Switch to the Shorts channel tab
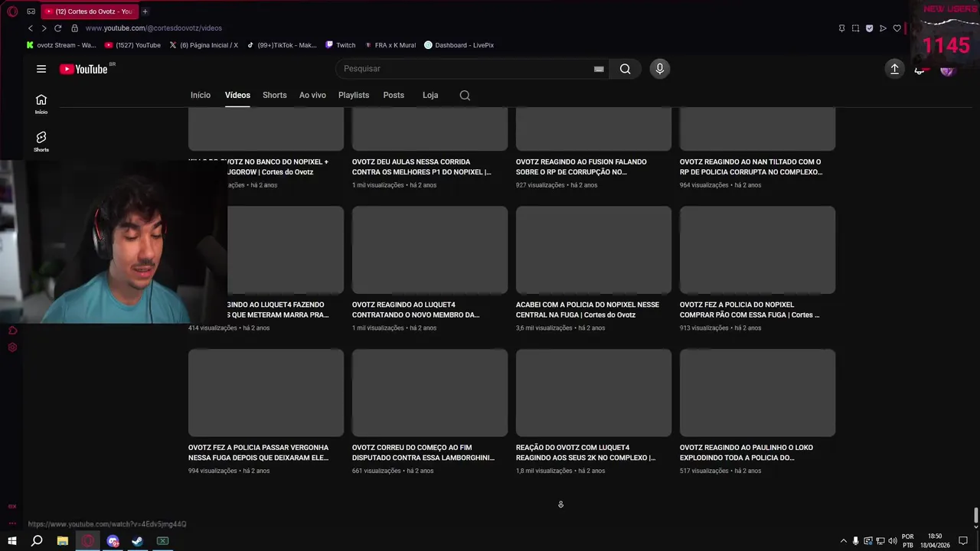 pos(275,96)
